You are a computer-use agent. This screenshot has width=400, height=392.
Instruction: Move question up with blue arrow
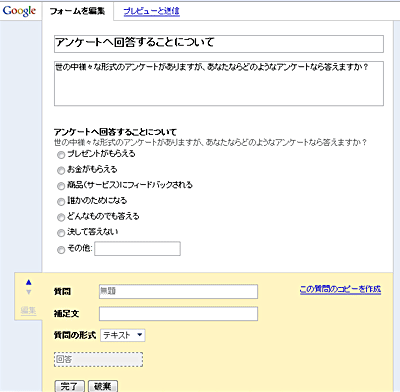pyautogui.click(x=29, y=283)
